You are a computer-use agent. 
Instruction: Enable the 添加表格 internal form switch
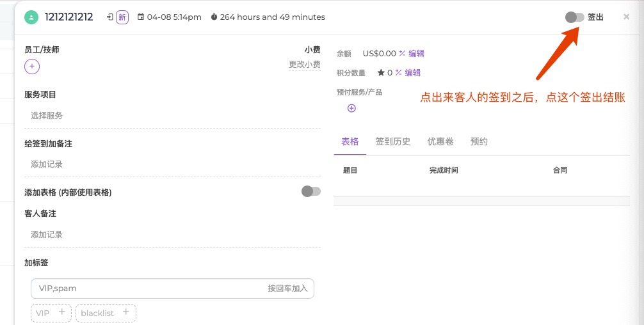point(310,191)
